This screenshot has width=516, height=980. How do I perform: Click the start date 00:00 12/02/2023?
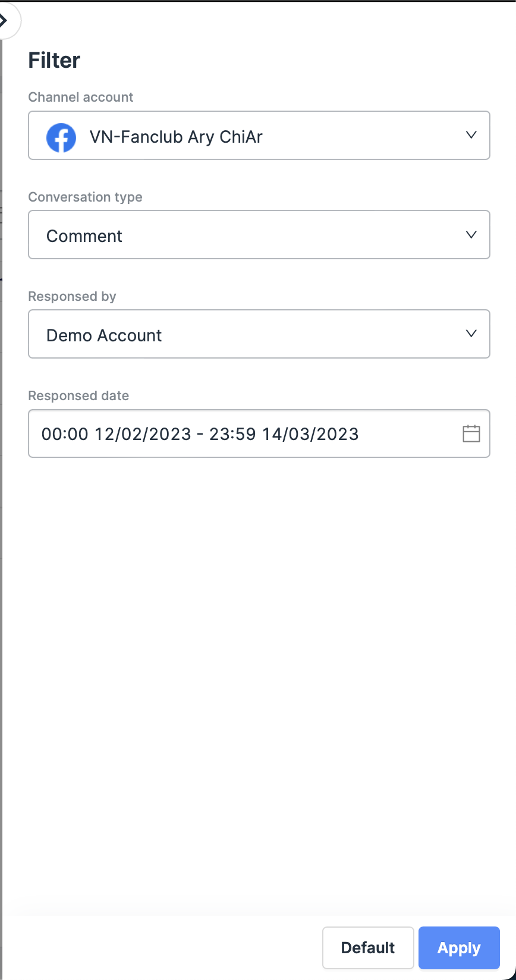116,434
